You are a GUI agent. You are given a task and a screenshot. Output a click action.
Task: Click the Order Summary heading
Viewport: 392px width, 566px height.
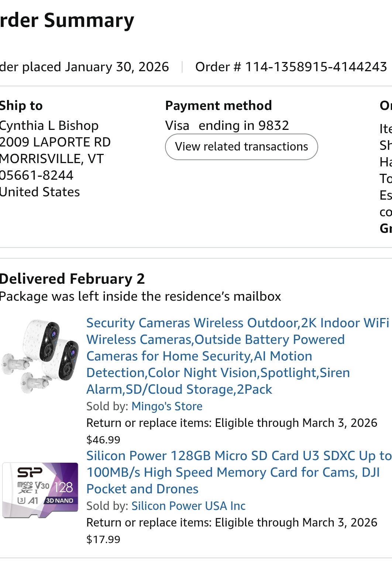tap(67, 20)
